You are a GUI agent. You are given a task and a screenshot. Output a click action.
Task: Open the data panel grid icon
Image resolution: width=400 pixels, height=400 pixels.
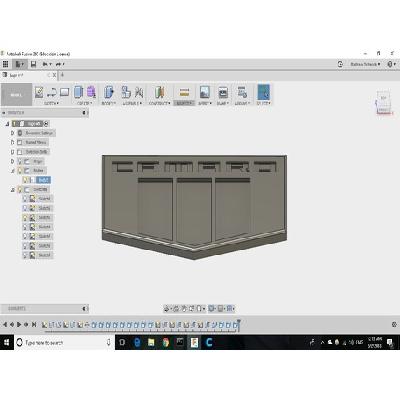tap(6, 64)
